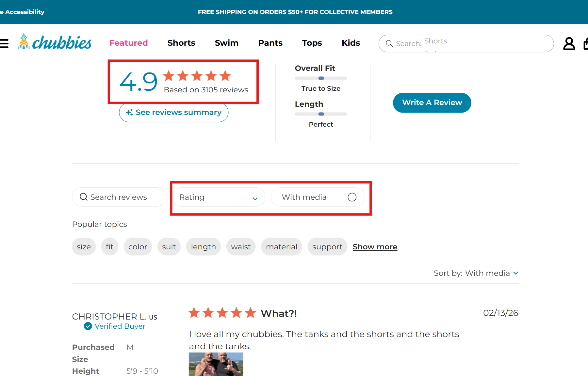Image resolution: width=588 pixels, height=376 pixels.
Task: Open the Accessibility link in the banner
Action: tap(22, 12)
